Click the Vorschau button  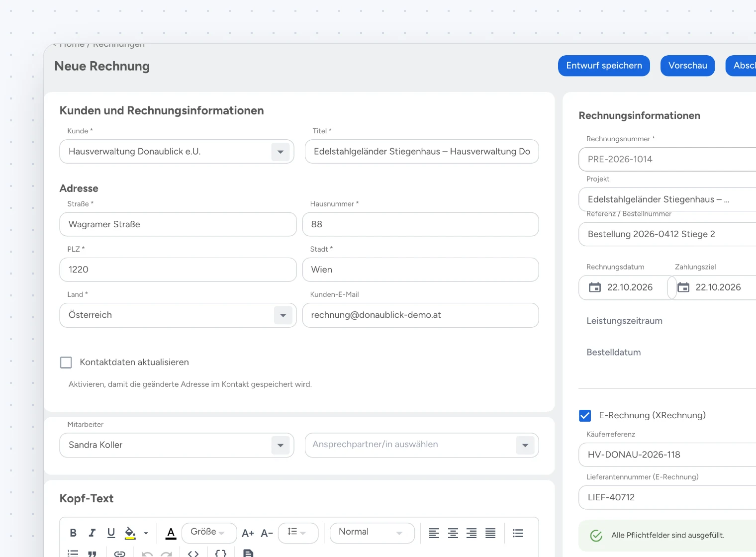click(x=687, y=66)
